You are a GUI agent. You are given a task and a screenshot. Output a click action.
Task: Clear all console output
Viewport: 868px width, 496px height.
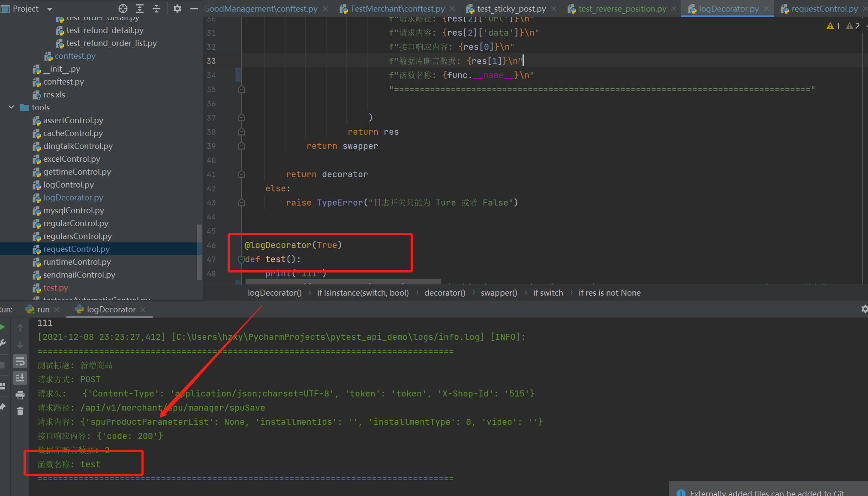coord(20,411)
